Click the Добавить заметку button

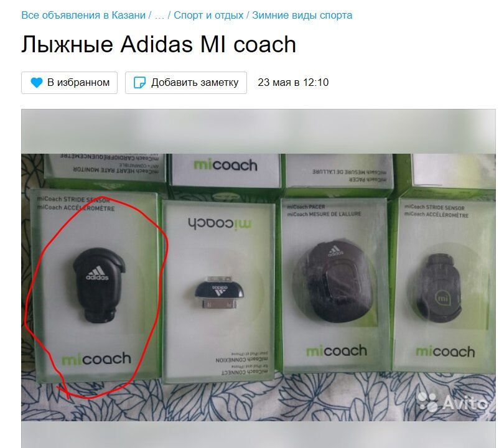(x=186, y=83)
